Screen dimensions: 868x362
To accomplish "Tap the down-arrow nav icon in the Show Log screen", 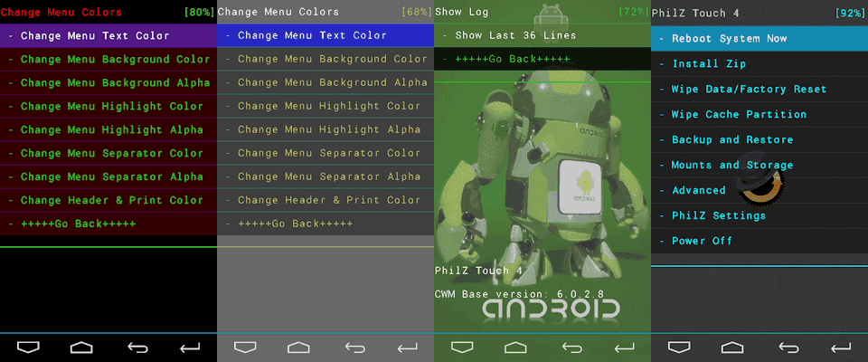I will (462, 348).
